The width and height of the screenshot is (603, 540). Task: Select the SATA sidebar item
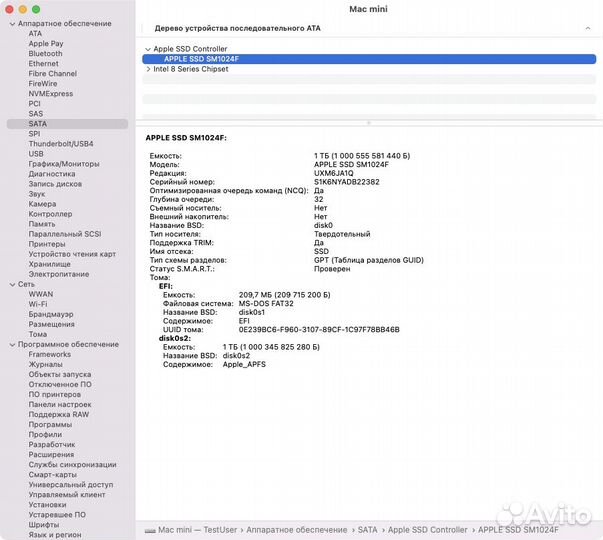coord(67,123)
